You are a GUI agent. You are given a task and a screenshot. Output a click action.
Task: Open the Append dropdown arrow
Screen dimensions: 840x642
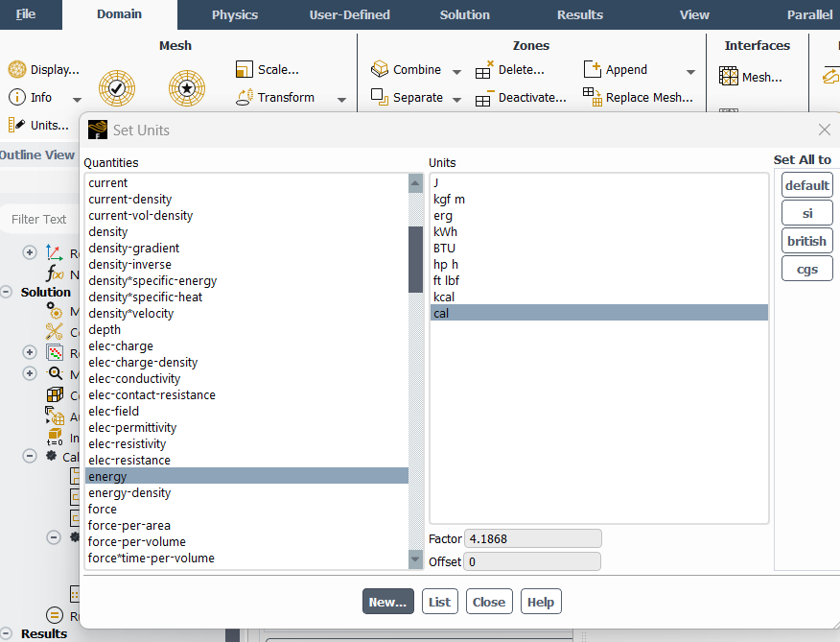tap(690, 72)
